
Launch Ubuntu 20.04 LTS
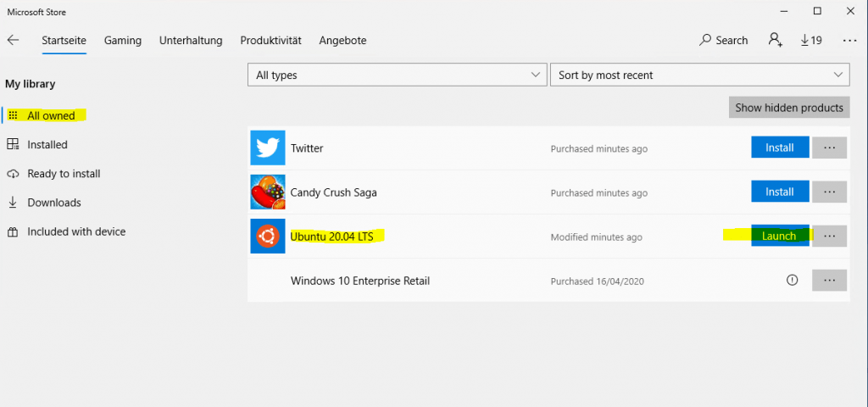click(x=780, y=236)
